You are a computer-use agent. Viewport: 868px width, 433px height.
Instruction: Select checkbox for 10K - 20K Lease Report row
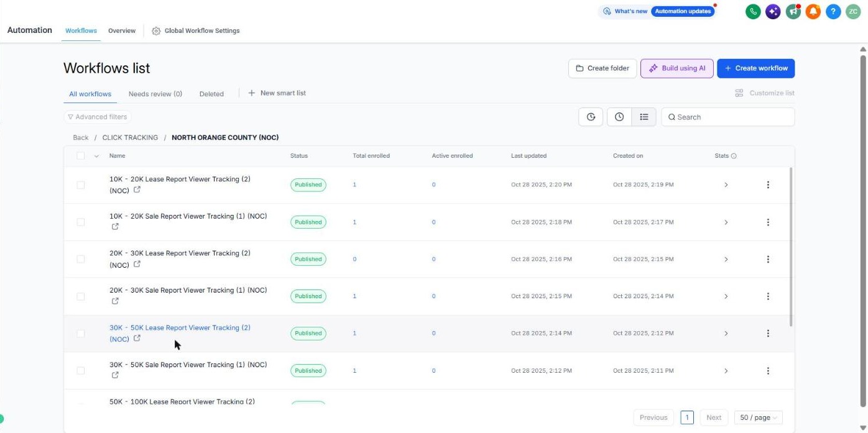pos(81,185)
